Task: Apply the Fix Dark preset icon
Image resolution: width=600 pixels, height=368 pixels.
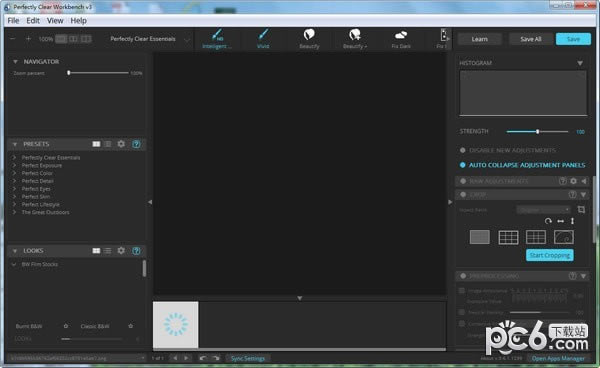Action: click(x=401, y=35)
